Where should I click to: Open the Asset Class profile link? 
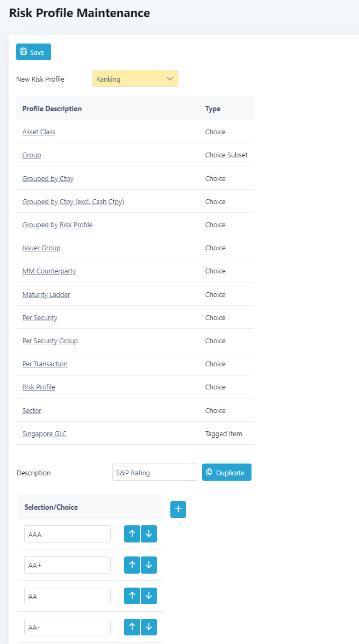pos(39,132)
